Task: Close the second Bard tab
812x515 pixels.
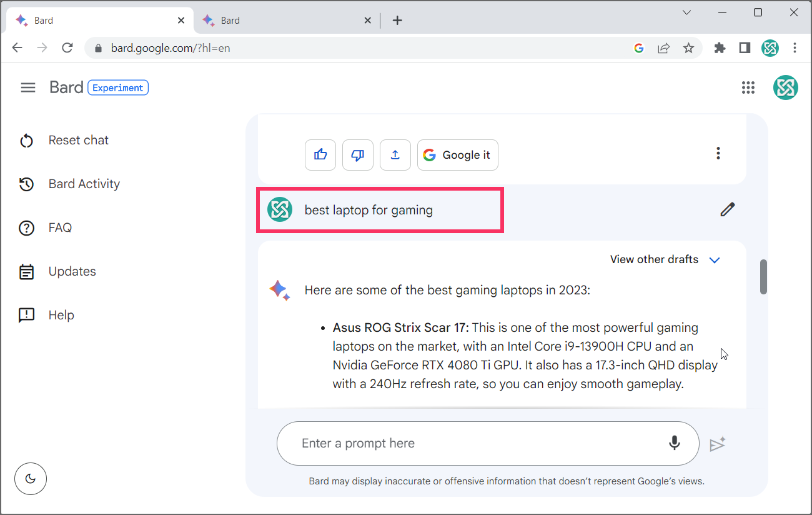Action: tap(368, 21)
